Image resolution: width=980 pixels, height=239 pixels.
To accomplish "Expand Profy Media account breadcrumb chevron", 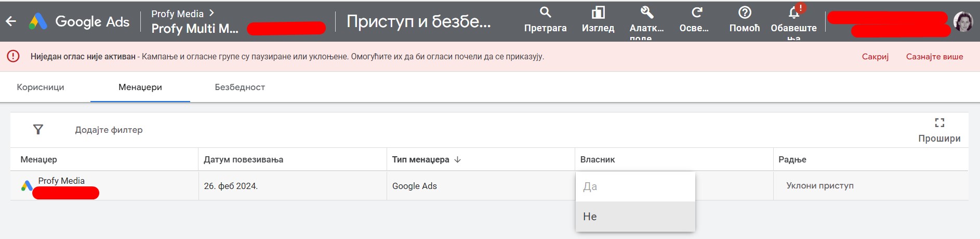I will (211, 13).
